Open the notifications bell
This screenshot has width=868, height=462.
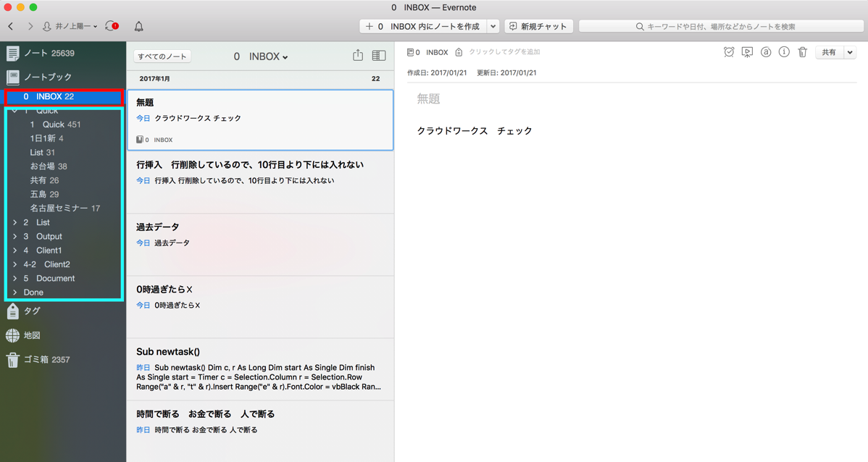click(x=139, y=26)
